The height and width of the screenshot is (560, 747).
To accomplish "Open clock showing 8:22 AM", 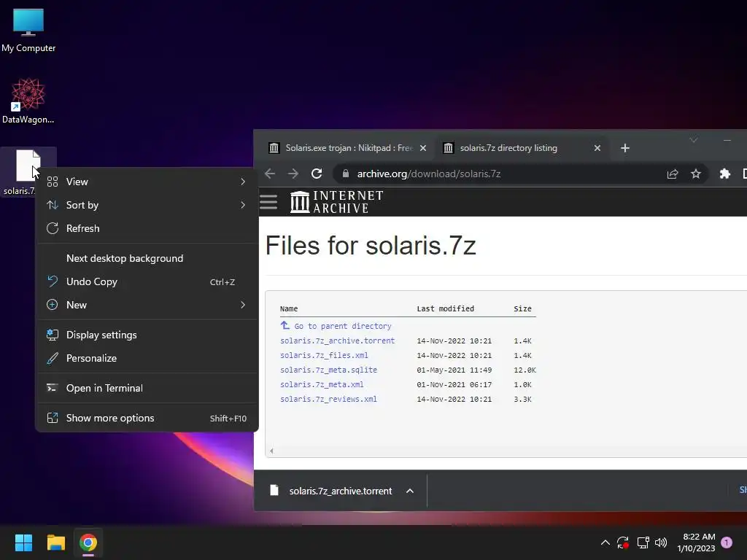I will [697, 542].
